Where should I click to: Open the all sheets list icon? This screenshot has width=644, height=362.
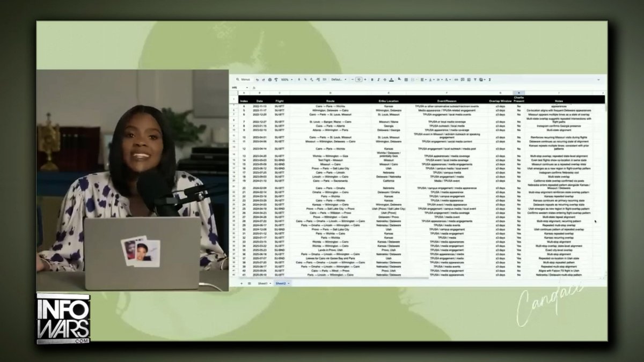[249, 283]
